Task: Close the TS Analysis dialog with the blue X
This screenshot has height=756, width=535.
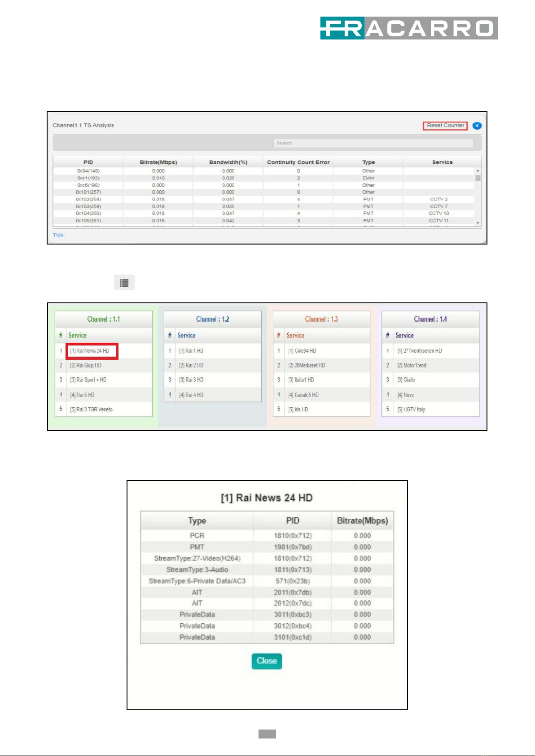Action: coord(477,126)
